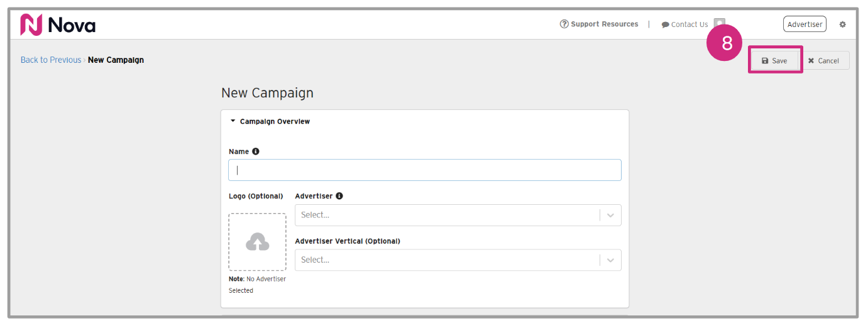Screen dimensions: 868x328
Task: Save the new campaign
Action: click(774, 61)
